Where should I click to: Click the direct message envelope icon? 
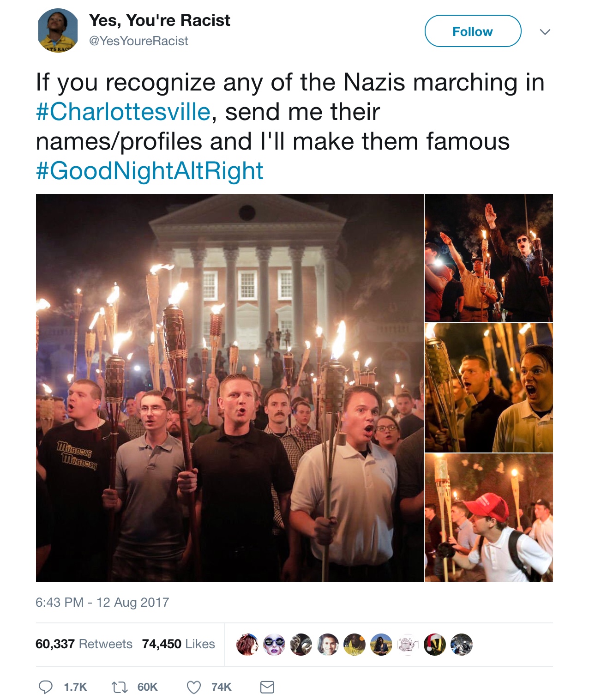pyautogui.click(x=267, y=687)
